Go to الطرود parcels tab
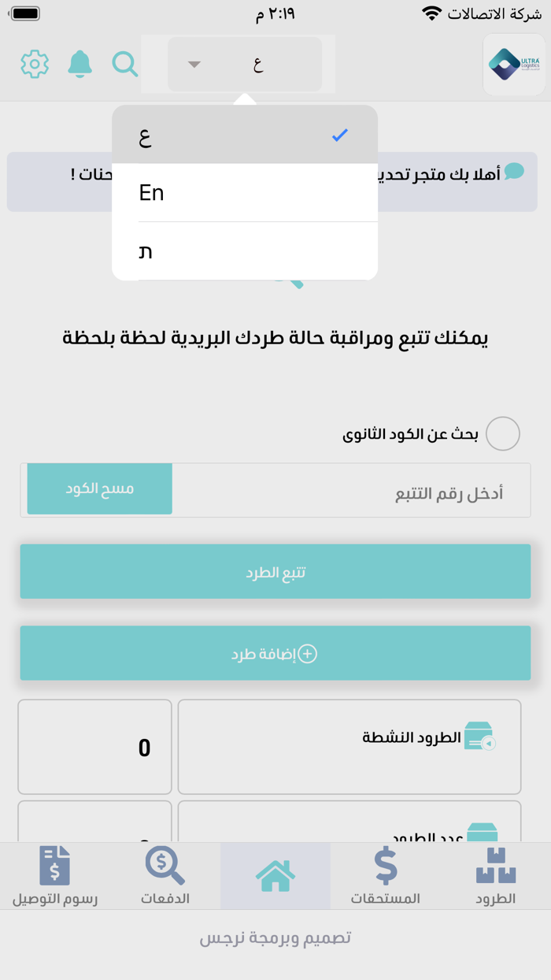 point(496,876)
